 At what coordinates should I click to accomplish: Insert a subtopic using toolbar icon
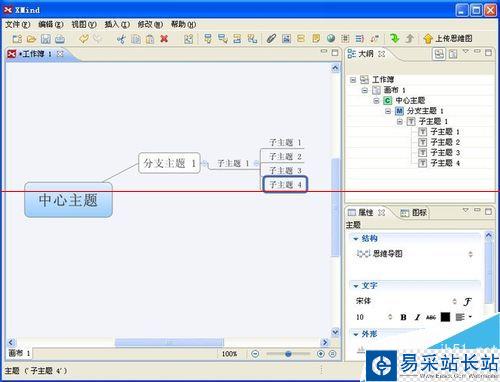pyautogui.click(x=223, y=39)
